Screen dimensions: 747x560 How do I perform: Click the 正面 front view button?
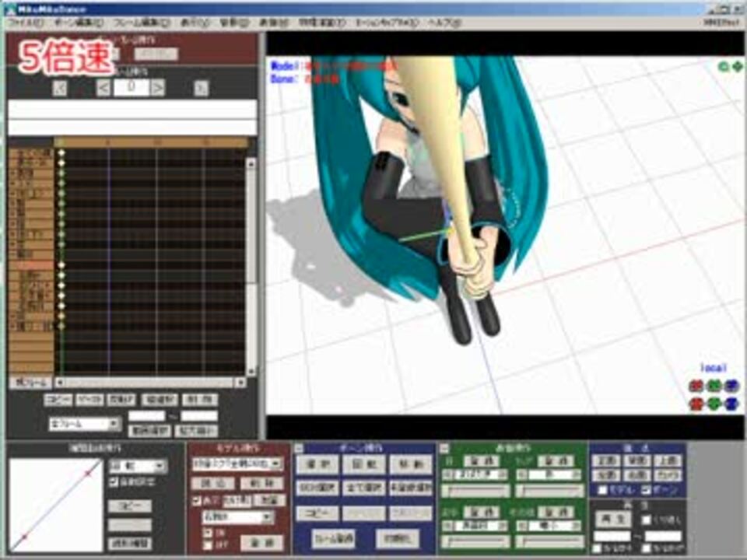606,460
